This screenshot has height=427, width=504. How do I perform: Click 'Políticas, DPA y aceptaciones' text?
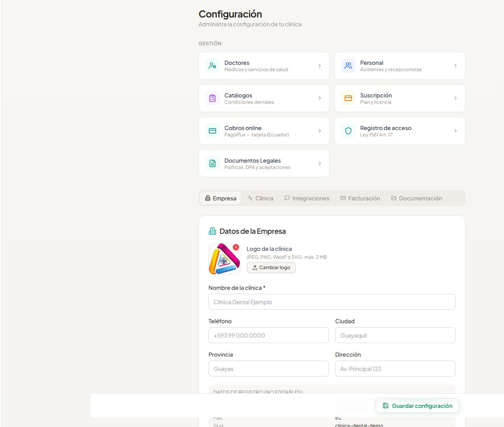[257, 167]
